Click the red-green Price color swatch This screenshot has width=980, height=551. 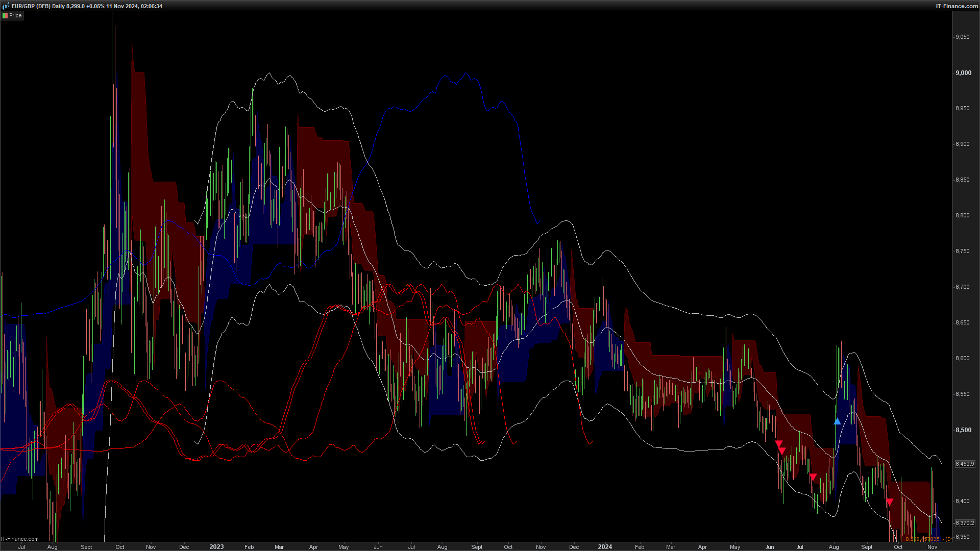click(x=5, y=16)
